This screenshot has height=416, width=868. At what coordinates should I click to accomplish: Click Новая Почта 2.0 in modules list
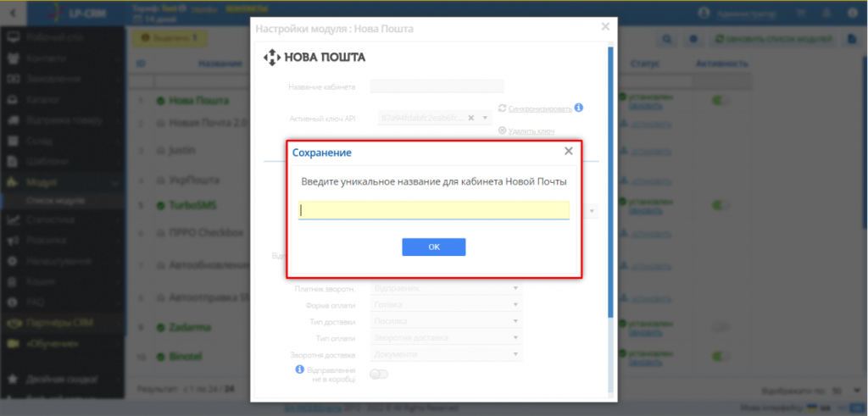(x=209, y=123)
